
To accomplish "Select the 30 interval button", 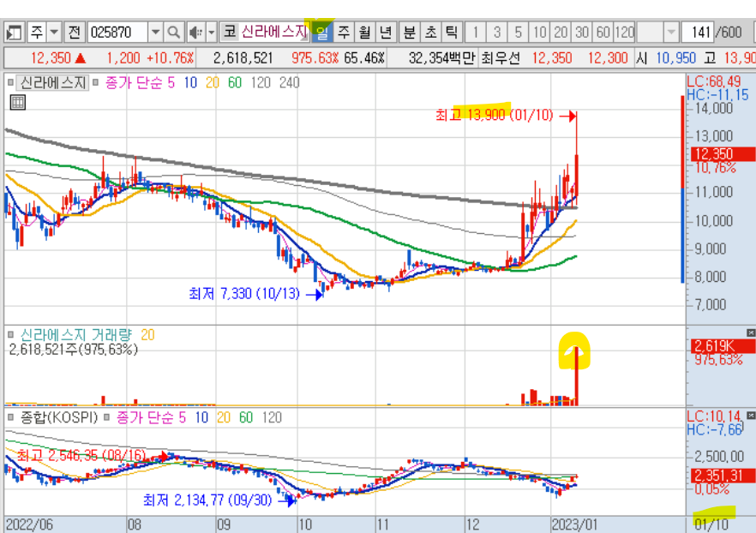I will (581, 33).
